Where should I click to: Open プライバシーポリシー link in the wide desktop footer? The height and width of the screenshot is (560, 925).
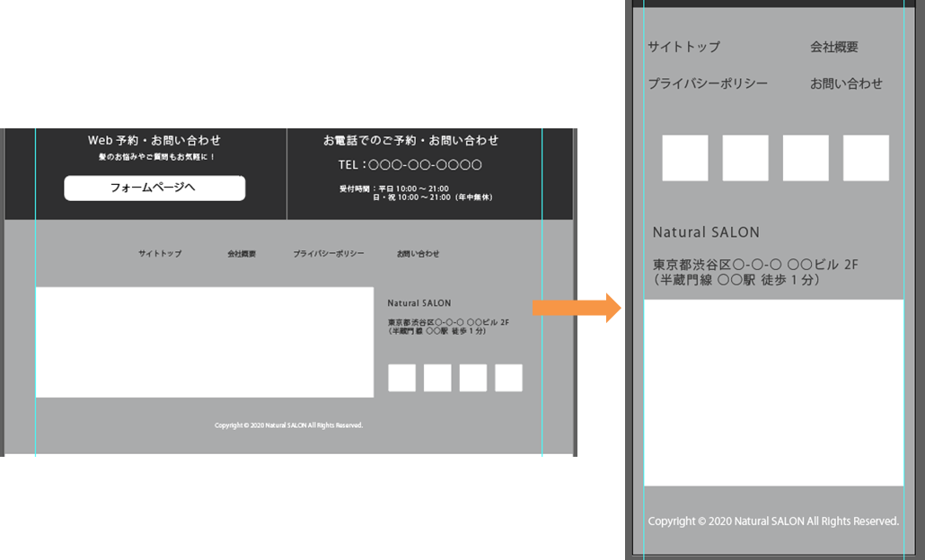pyautogui.click(x=329, y=253)
